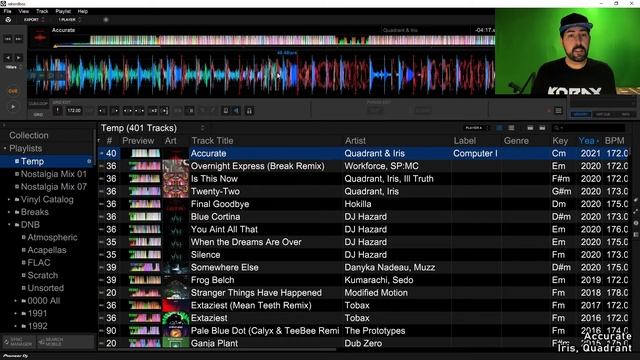This screenshot has height=360, width=640.
Task: Open the Temp playlist column options dropdown
Action: (x=202, y=128)
